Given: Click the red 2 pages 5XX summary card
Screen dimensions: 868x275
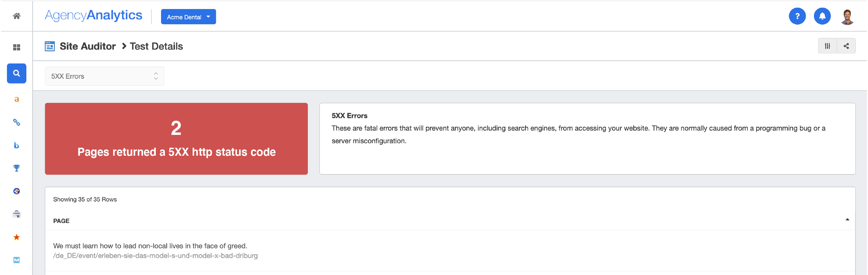Looking at the screenshot, I should pyautogui.click(x=176, y=139).
